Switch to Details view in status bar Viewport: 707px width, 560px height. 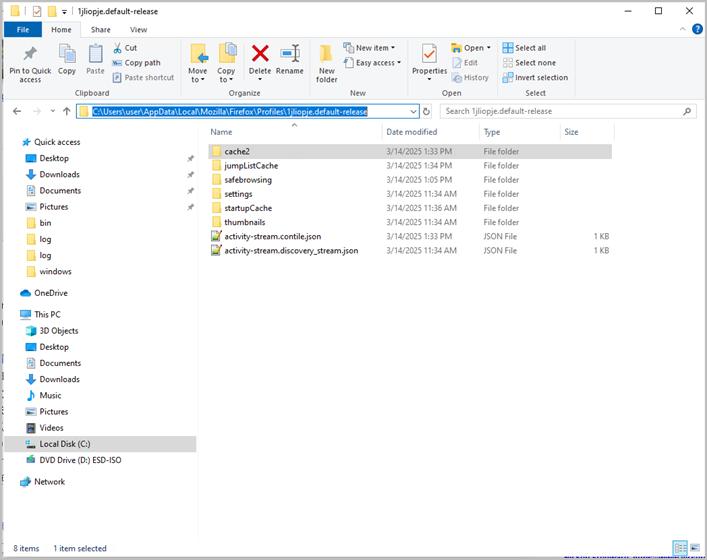680,548
